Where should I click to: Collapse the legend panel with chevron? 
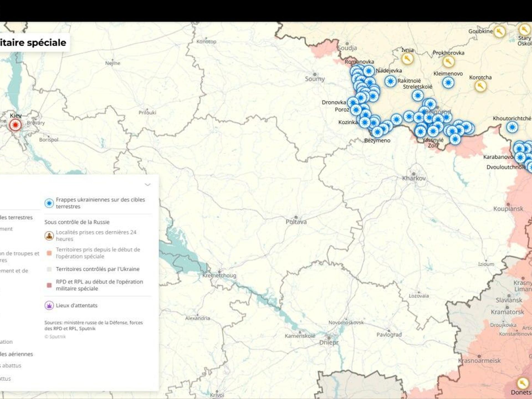(148, 185)
